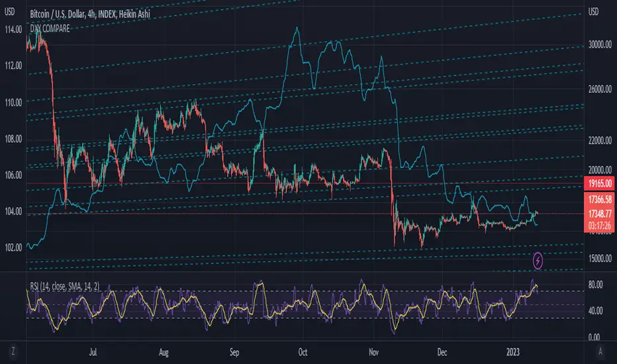
Task: Select the DXY COMPARE indicator label
Action: 50,28
